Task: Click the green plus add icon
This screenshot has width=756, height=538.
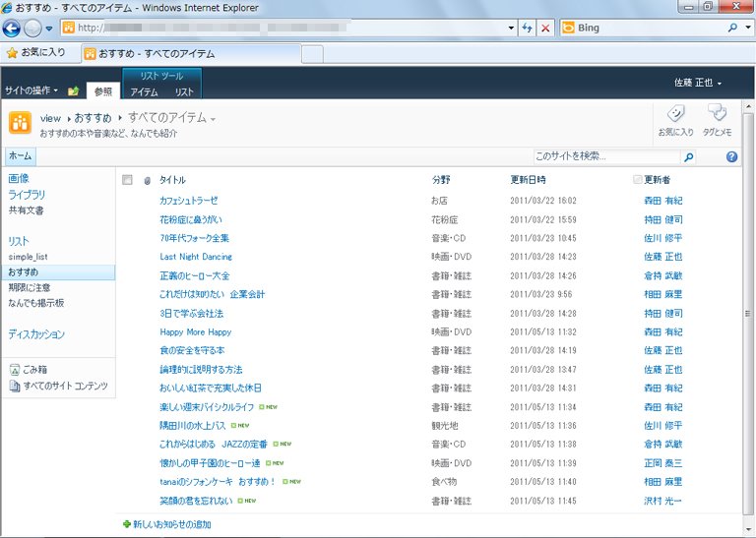Action: 127,524
